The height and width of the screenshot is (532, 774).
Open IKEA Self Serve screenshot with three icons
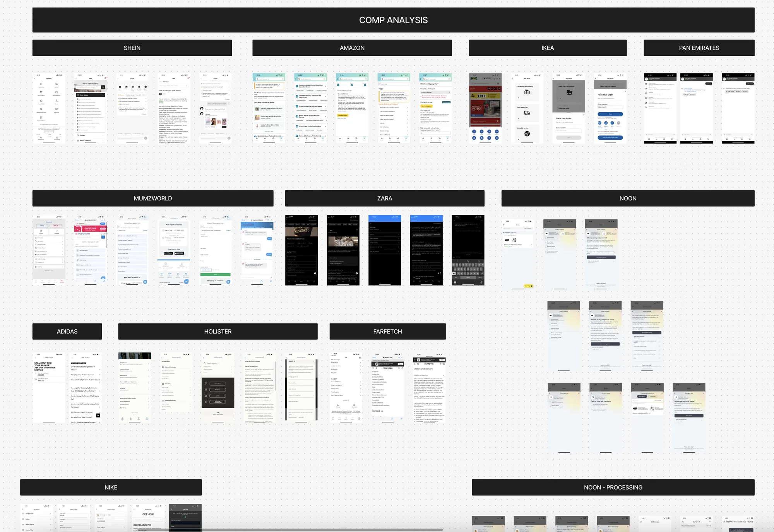(527, 108)
